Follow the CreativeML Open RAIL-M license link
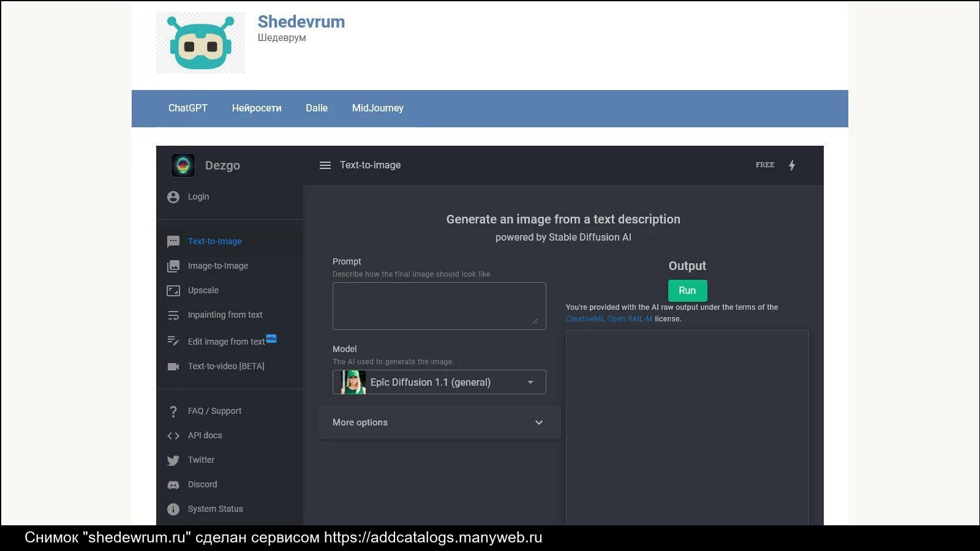 click(x=609, y=319)
